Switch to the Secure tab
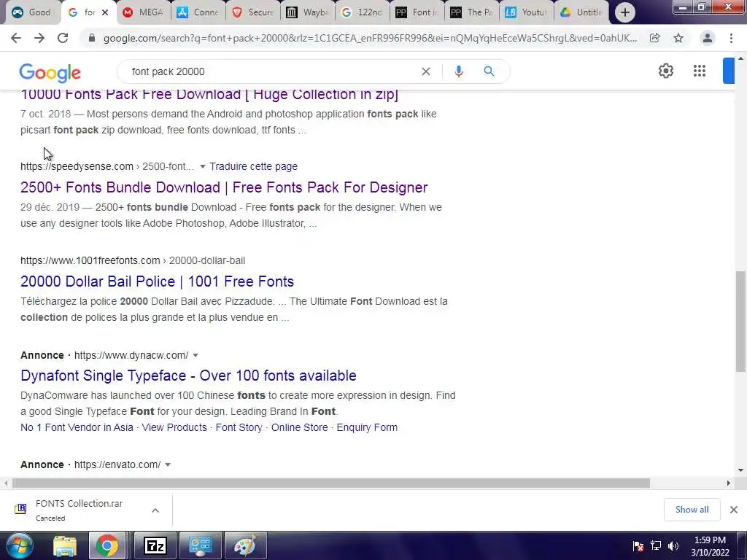 253,12
